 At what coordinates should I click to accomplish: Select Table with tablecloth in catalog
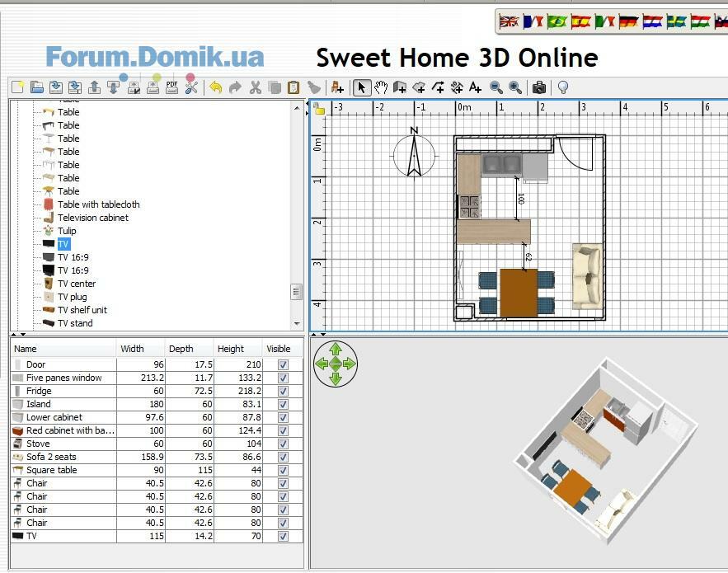coord(98,204)
